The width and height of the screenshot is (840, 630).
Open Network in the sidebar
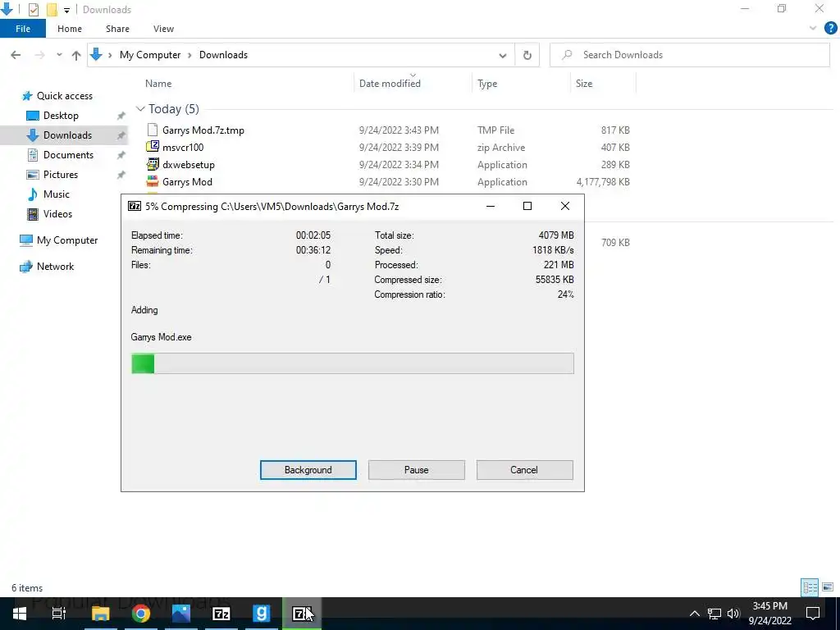pos(55,267)
